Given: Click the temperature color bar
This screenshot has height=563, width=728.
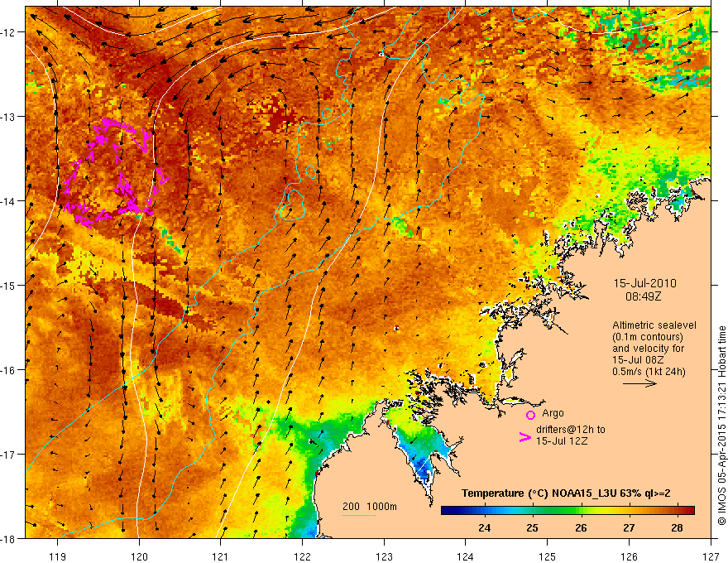Looking at the screenshot, I should [568, 511].
